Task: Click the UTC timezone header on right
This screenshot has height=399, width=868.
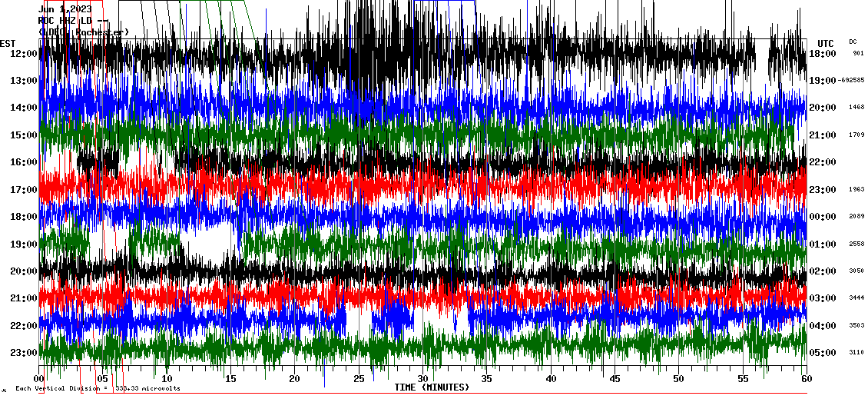Action: [826, 43]
